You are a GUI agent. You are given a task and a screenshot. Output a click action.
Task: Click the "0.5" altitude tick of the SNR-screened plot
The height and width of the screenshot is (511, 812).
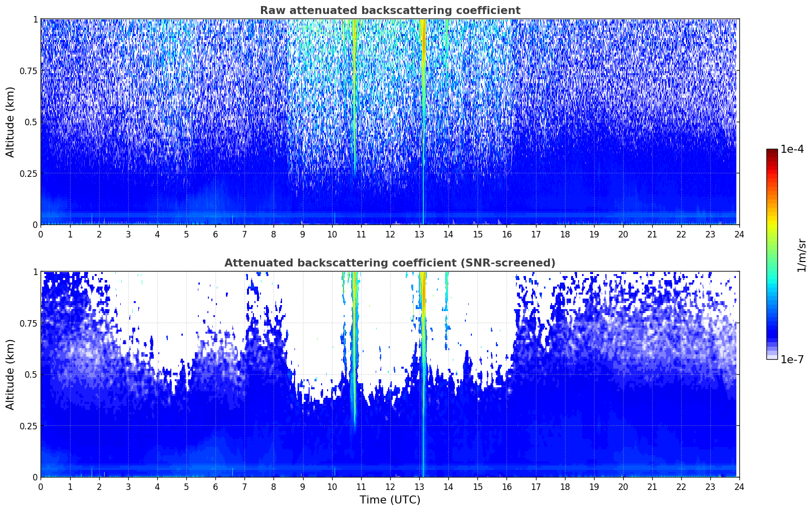point(31,374)
